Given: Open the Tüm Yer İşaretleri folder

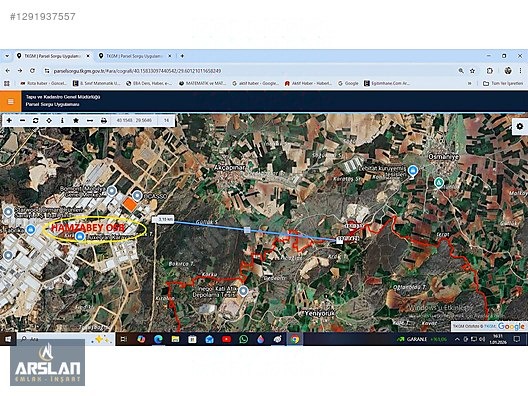Looking at the screenshot, I should [503, 83].
